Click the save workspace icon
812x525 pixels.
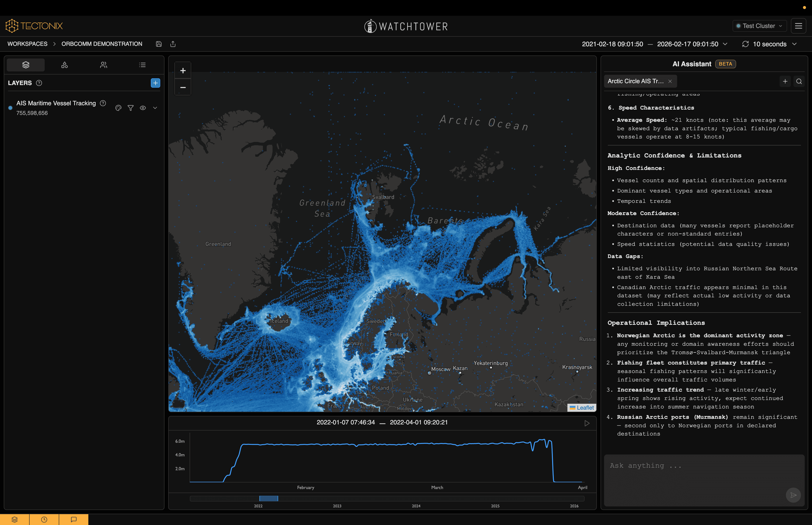point(159,44)
